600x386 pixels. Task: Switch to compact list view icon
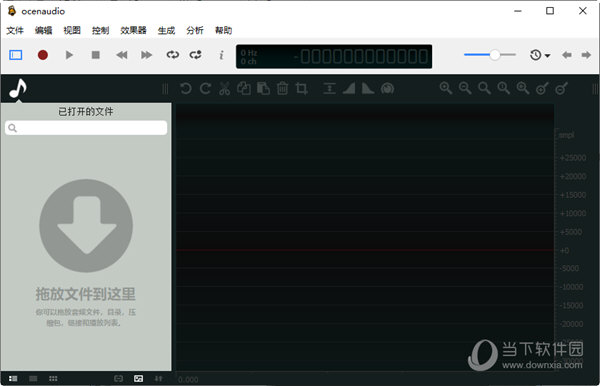(x=33, y=379)
